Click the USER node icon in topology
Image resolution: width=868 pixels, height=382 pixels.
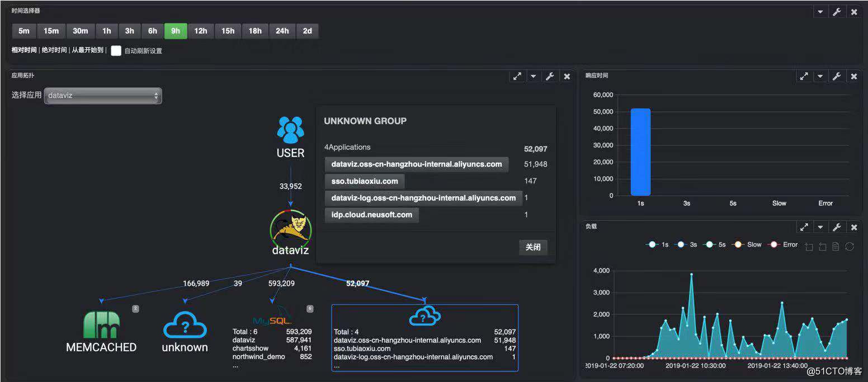pos(290,130)
